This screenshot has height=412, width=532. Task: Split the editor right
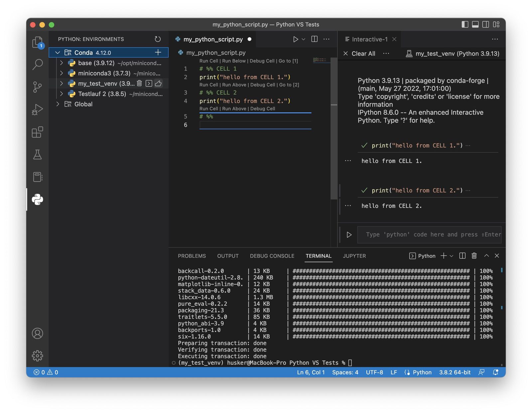point(314,39)
